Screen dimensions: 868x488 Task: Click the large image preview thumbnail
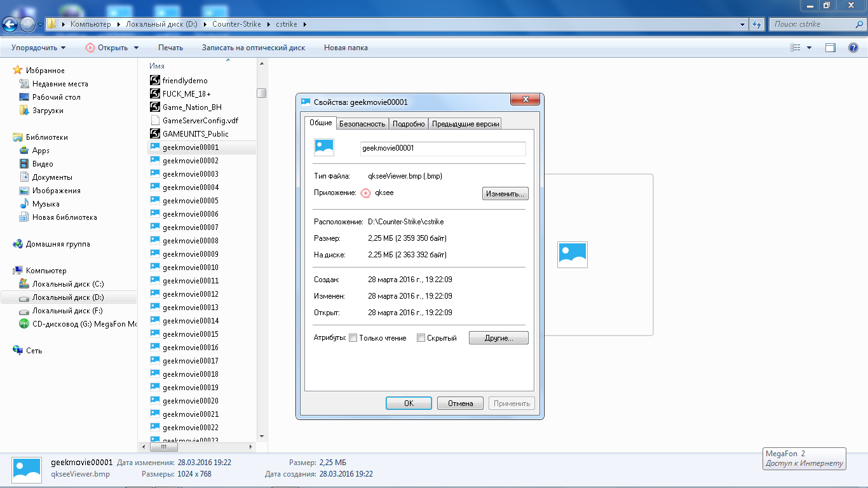[572, 255]
